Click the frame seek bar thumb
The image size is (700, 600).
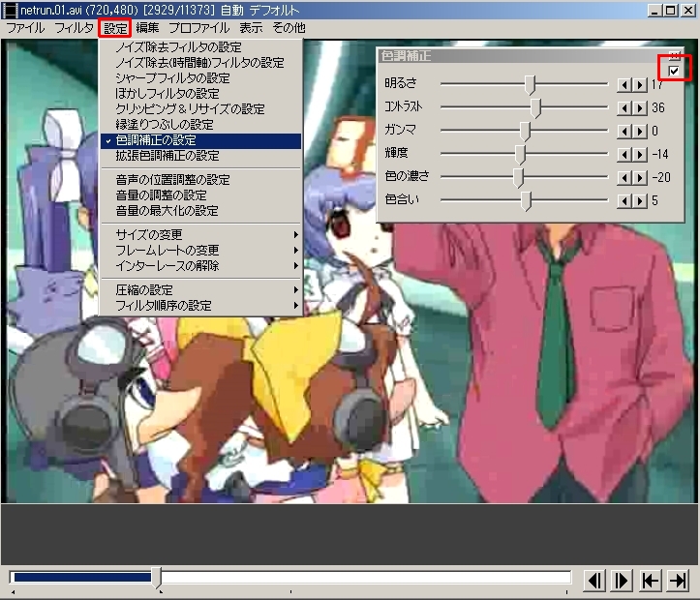156,579
